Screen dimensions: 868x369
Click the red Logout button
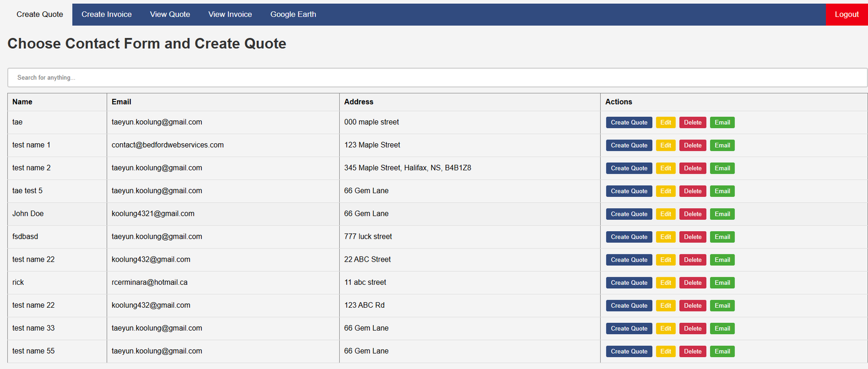point(846,15)
